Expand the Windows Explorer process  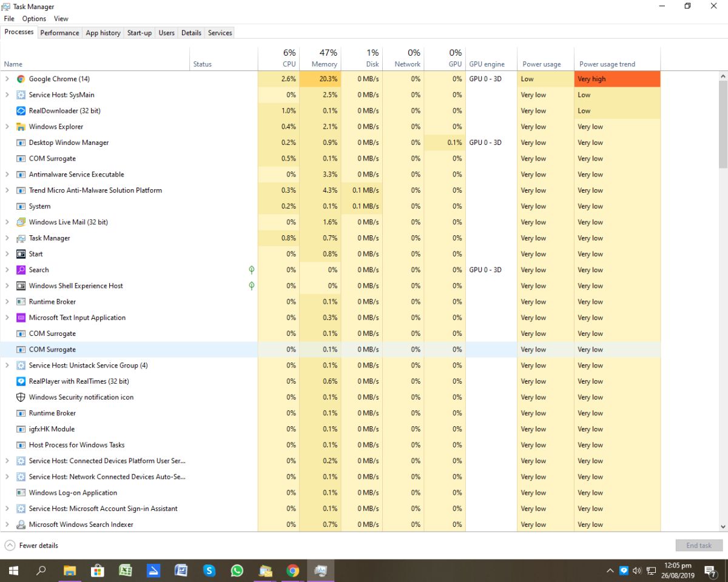[x=7, y=127]
